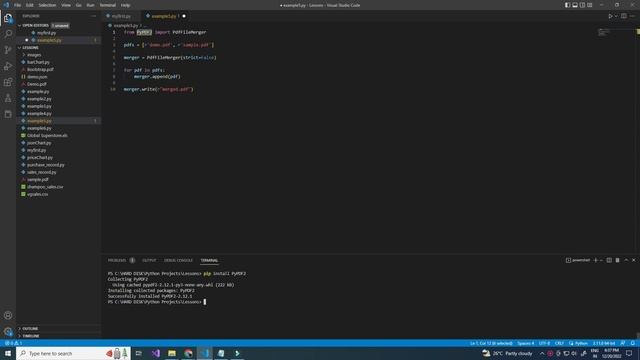Screen dimensions: 640x360
Task: Click the UTF-8 encoding indicator
Action: click(x=544, y=343)
